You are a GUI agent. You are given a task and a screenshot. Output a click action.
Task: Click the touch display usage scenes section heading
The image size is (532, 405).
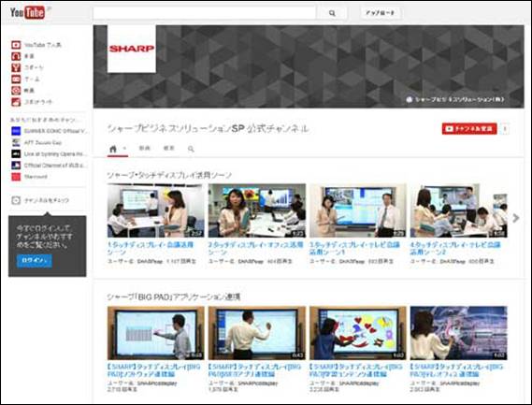tap(169, 175)
